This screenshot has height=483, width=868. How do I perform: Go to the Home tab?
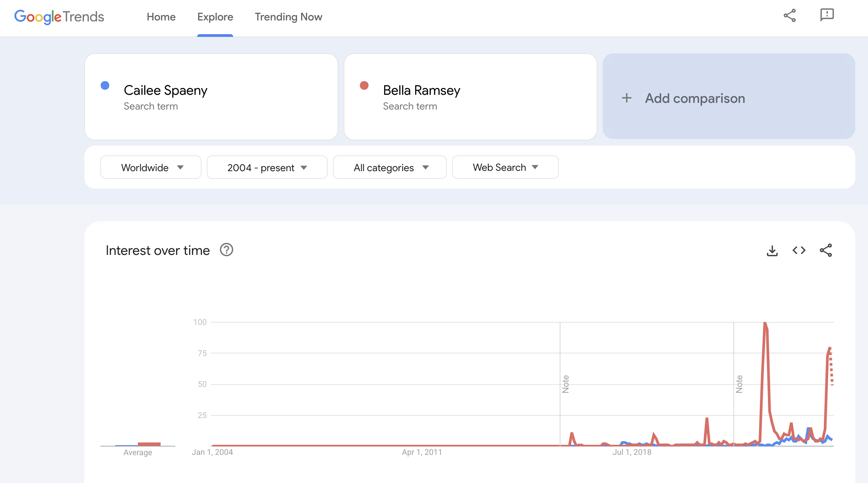click(x=161, y=17)
